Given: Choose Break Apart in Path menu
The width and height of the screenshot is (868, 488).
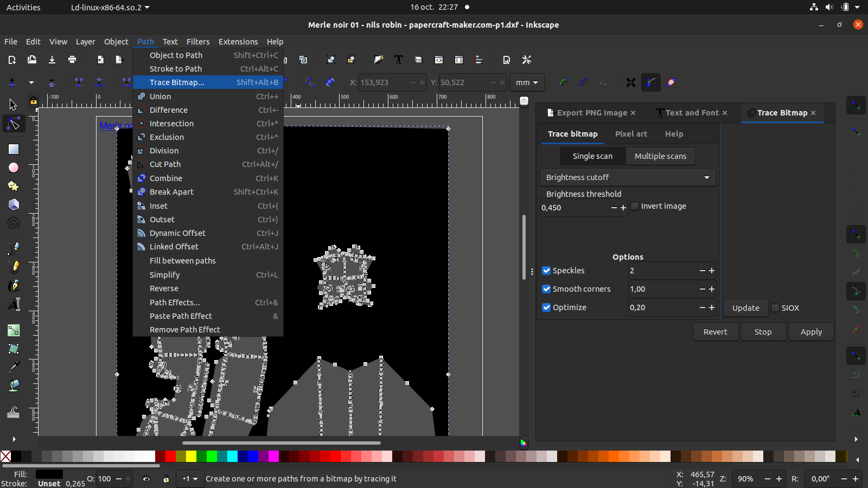Looking at the screenshot, I should 208,192.
